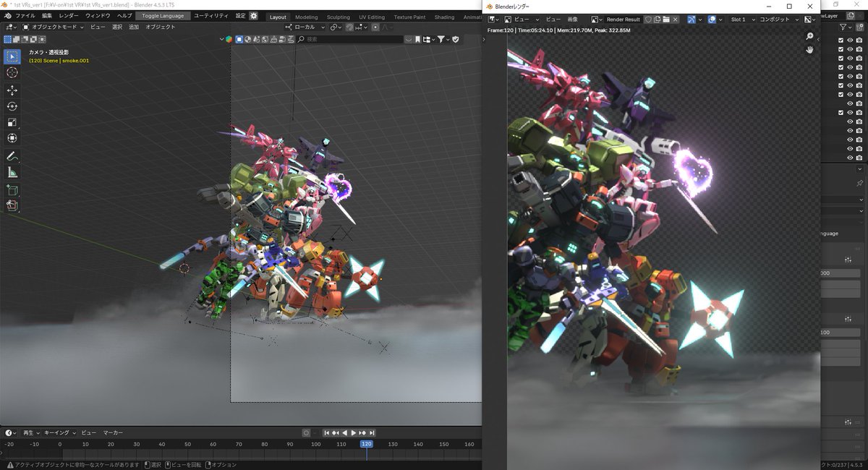Select the 3D Cursor tool

(x=12, y=72)
